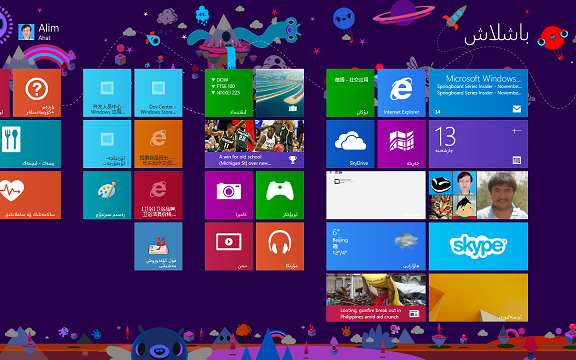This screenshot has width=576, height=360.
Task: Open the Music headphones tile
Action: (x=280, y=246)
